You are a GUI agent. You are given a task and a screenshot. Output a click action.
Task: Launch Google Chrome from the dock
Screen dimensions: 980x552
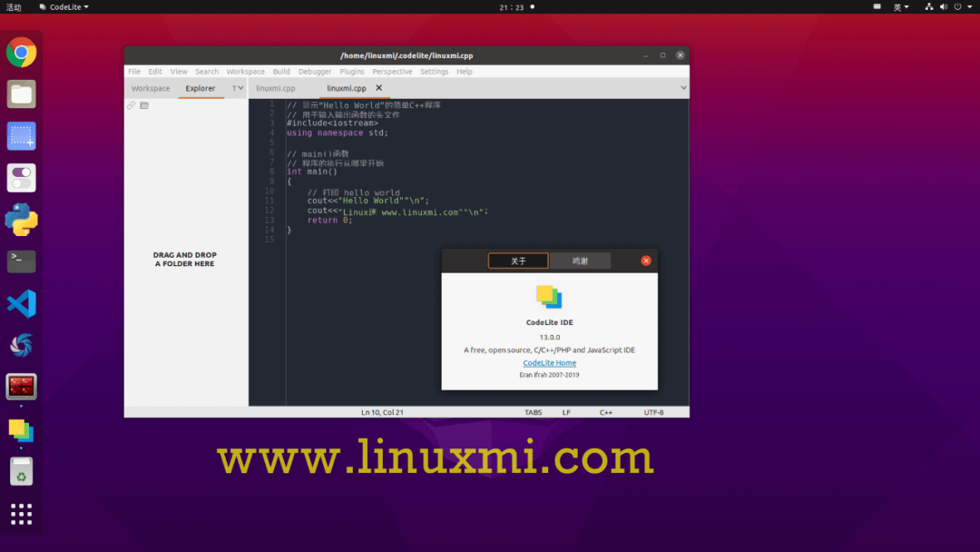click(x=21, y=52)
